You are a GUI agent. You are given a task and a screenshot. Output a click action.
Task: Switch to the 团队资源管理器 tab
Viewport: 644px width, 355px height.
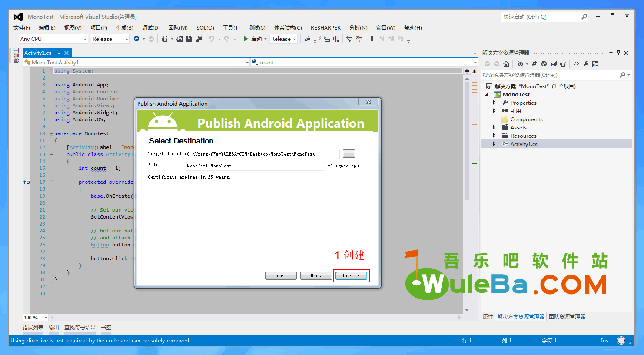567,317
